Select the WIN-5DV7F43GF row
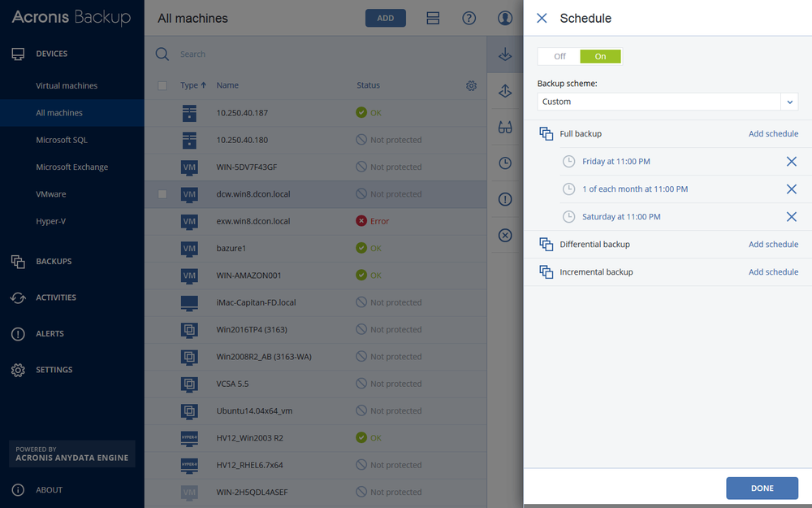Viewport: 812px width, 508px height. (316, 167)
